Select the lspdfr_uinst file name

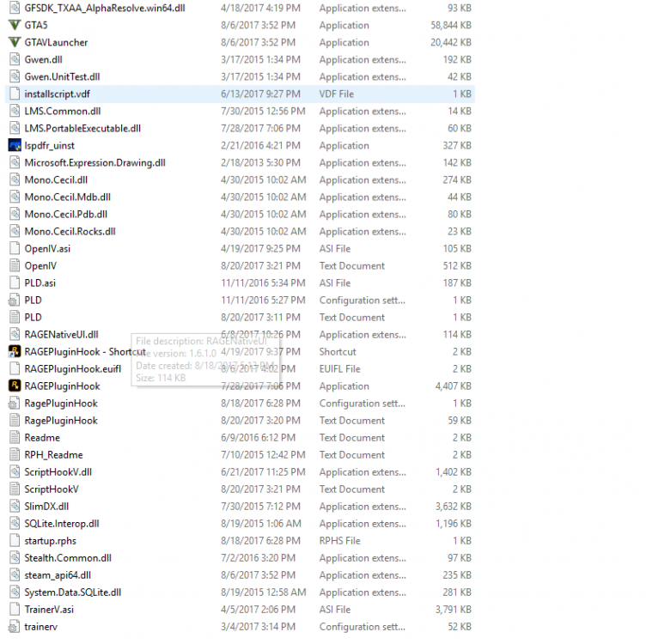pos(50,146)
